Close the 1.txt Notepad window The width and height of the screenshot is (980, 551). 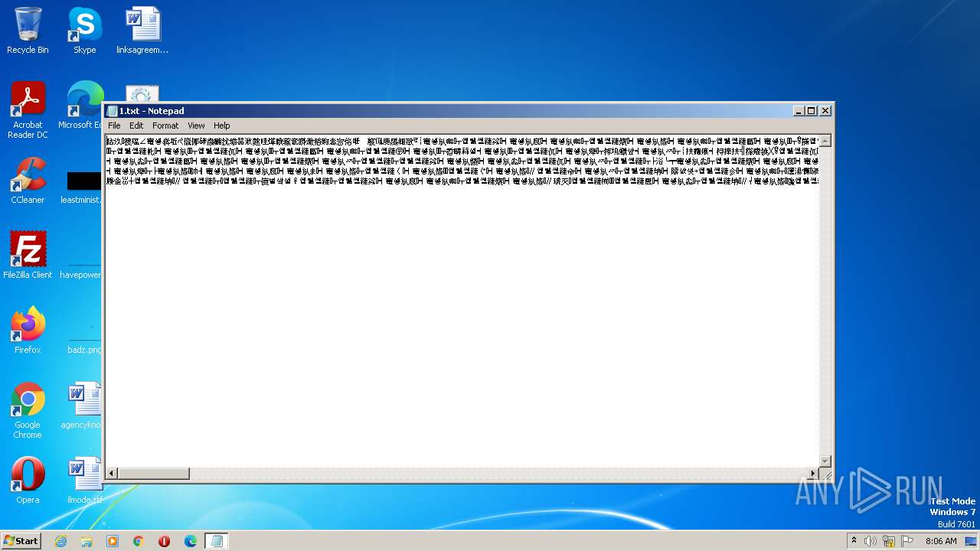[825, 111]
